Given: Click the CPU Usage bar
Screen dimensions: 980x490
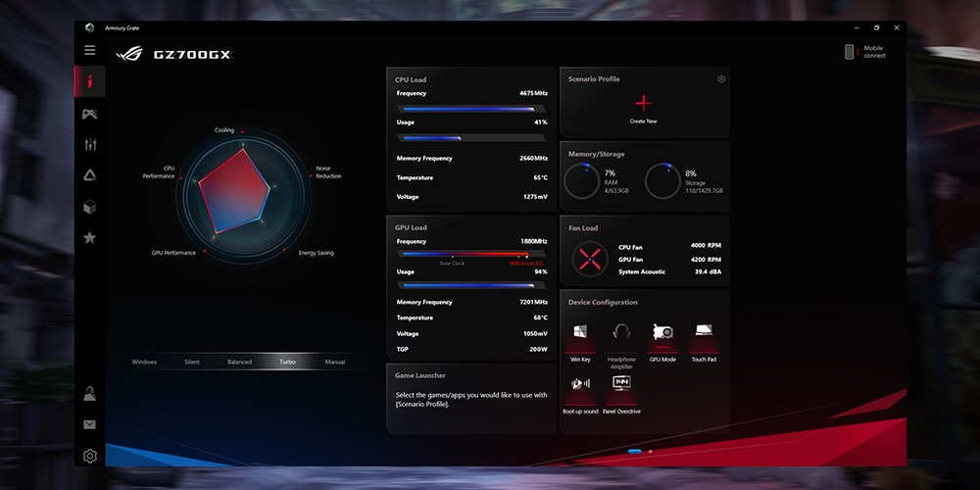Looking at the screenshot, I should click(x=471, y=137).
